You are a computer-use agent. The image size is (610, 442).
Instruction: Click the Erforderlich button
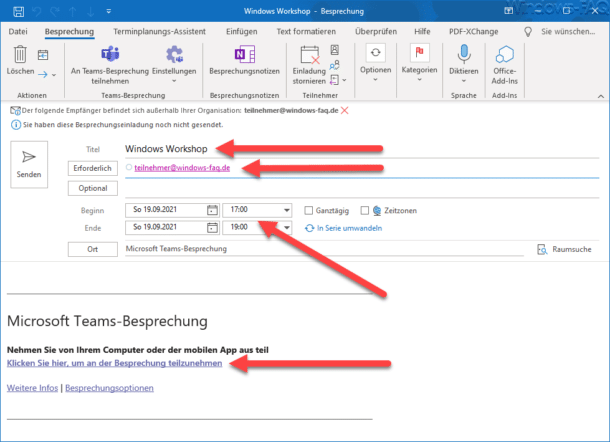point(93,168)
